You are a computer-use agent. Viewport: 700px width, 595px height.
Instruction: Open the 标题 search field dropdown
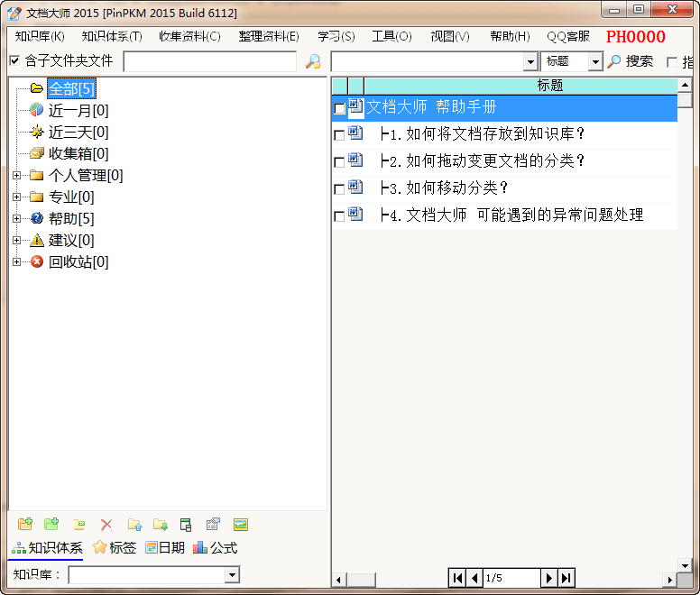coord(595,61)
